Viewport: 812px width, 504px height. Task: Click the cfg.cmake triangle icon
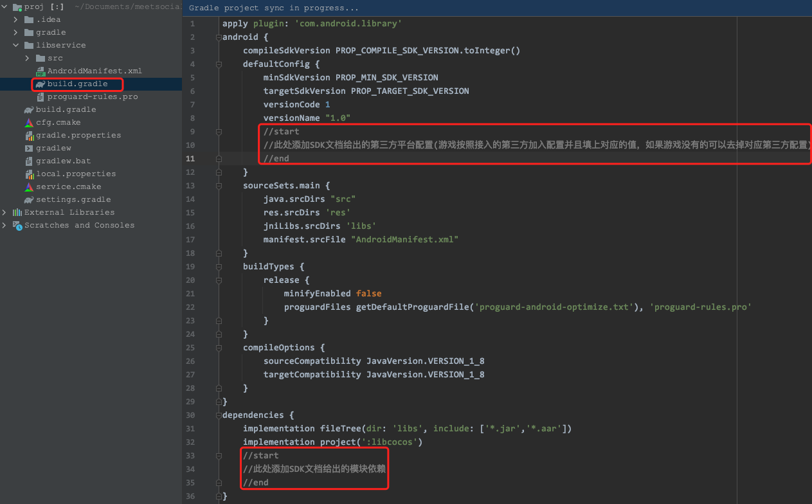pyautogui.click(x=29, y=122)
